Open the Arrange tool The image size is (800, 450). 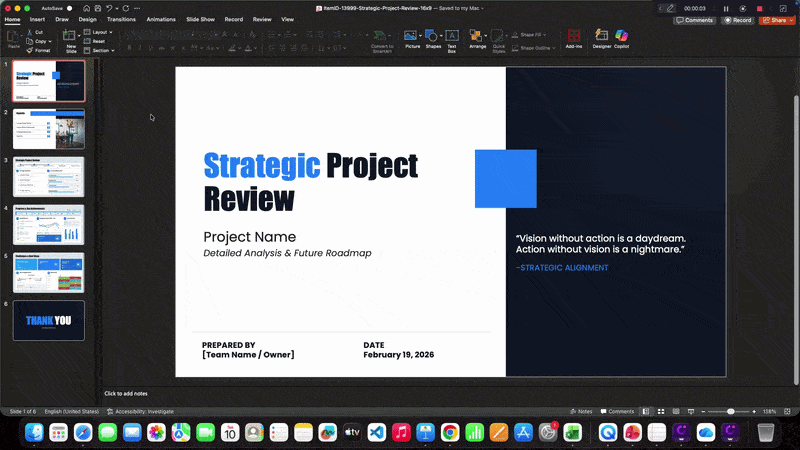pyautogui.click(x=476, y=39)
